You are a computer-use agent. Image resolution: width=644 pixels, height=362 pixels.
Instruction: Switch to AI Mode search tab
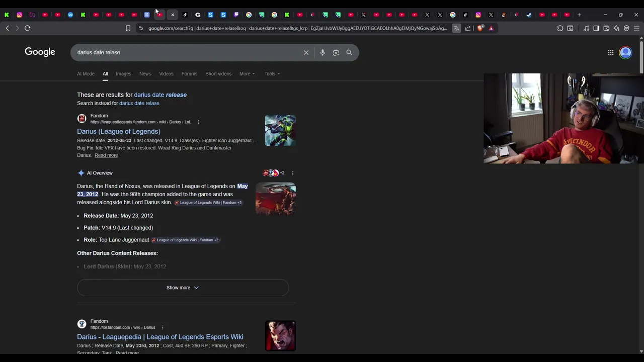(x=86, y=74)
